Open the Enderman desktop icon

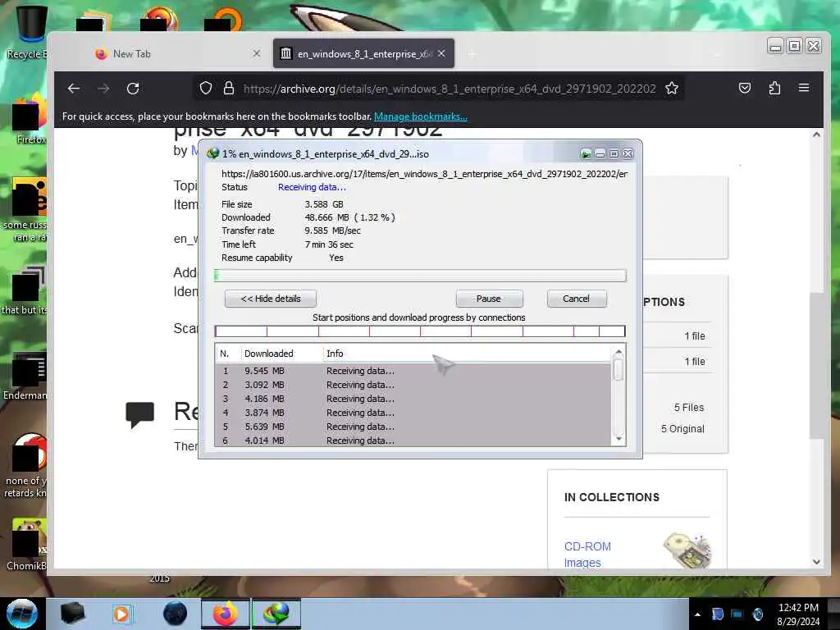[x=25, y=377]
